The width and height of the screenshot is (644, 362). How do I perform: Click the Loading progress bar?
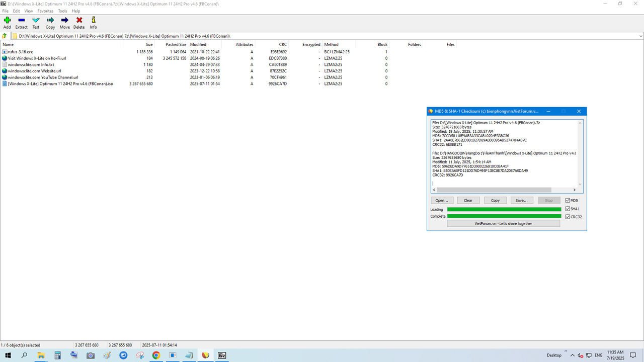tap(503, 209)
